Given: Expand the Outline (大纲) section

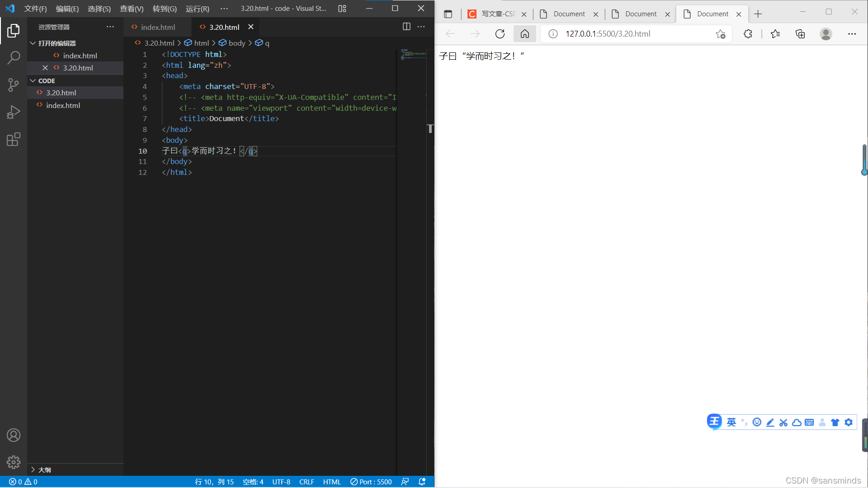Looking at the screenshot, I should (x=41, y=470).
